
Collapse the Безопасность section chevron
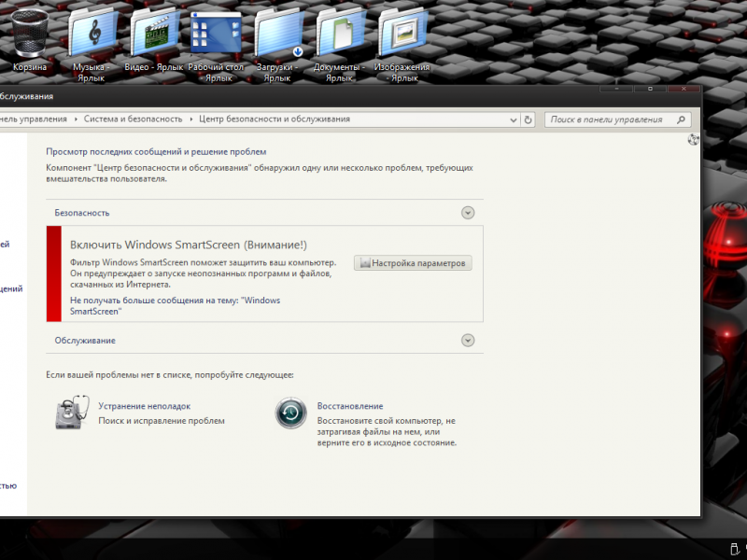tap(468, 213)
